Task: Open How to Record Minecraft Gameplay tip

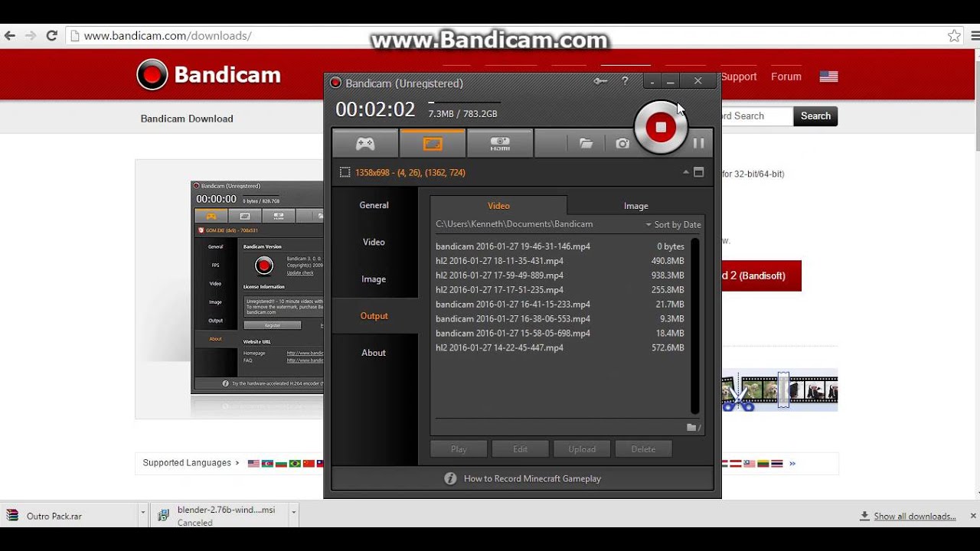Action: pos(532,479)
